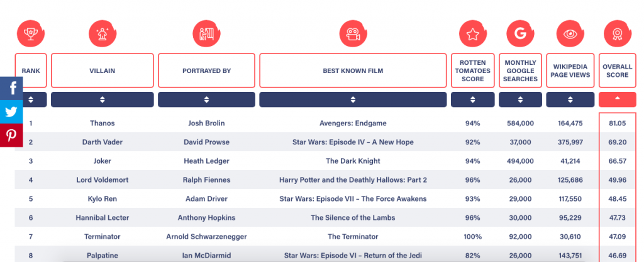Select the Thanos row villain name
This screenshot has height=262, width=644.
[102, 123]
